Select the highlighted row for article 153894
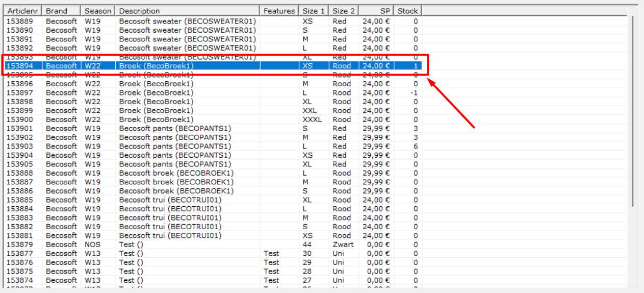The height and width of the screenshot is (293, 644). coord(213,66)
